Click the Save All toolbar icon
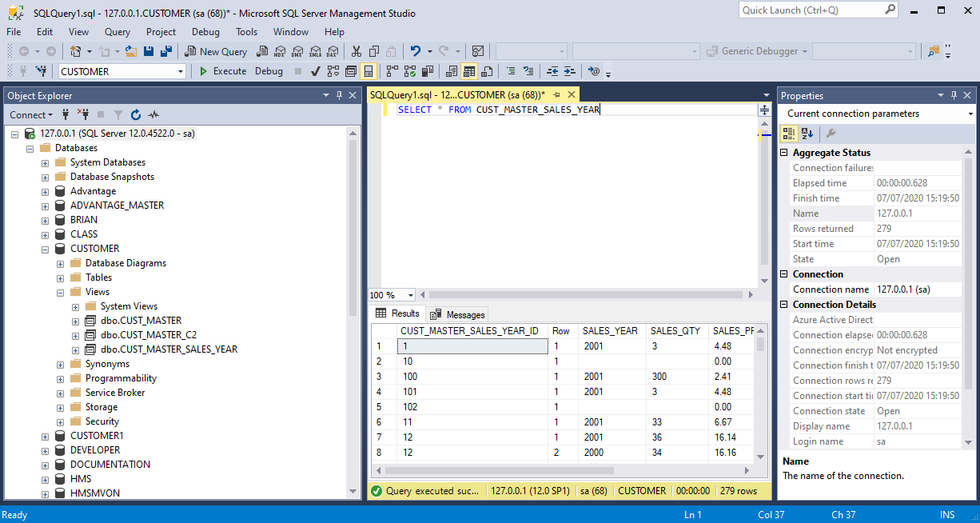The width and height of the screenshot is (980, 523). click(x=166, y=51)
